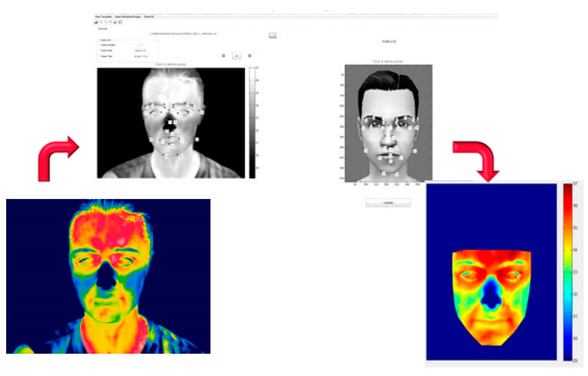
Task: Select the isolated landmark right of the thermal face jaw
Action: point(197,139)
